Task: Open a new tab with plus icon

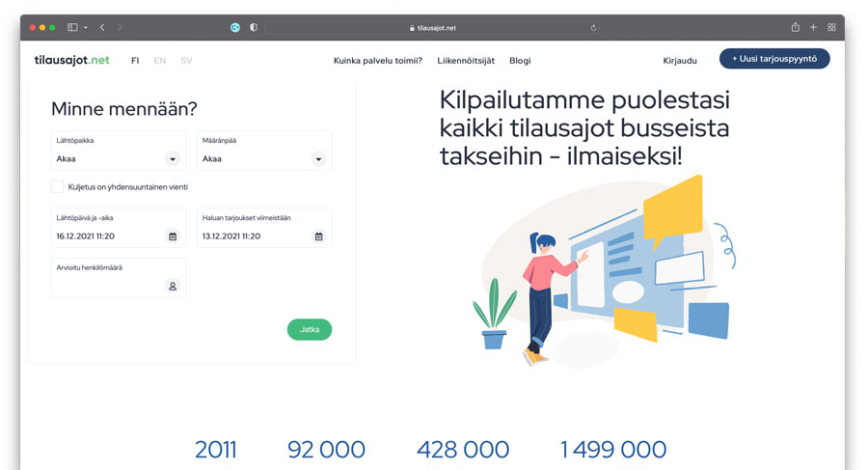Action: coord(813,28)
